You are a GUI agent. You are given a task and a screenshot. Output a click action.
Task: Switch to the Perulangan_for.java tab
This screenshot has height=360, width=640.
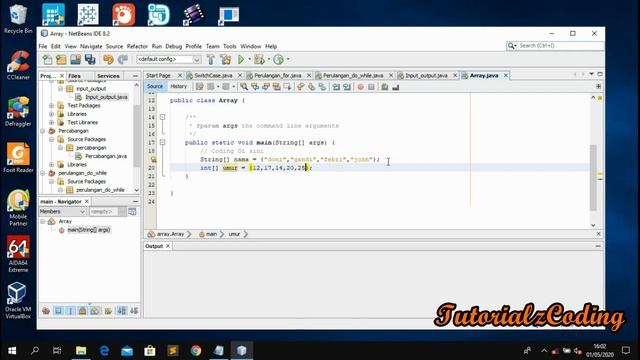278,76
